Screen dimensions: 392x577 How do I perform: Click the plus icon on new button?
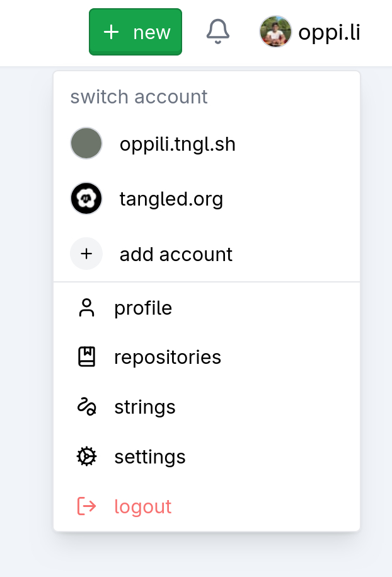tap(111, 32)
